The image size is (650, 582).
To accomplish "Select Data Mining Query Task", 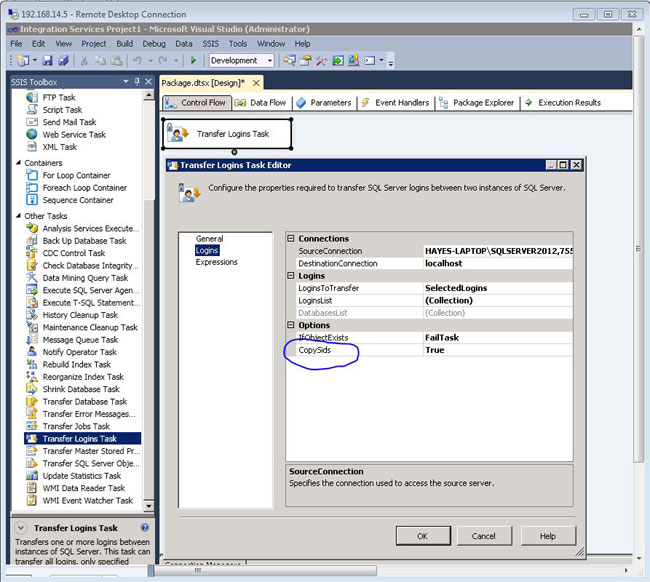I will click(85, 278).
